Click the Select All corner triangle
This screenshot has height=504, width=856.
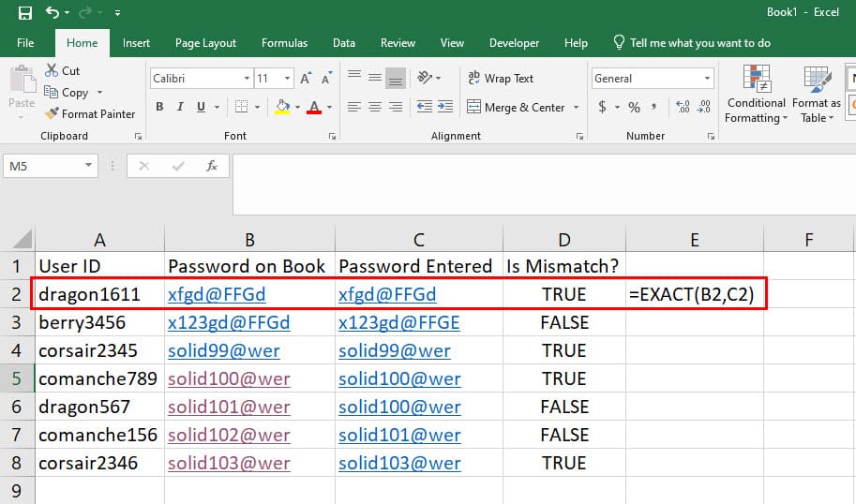pyautogui.click(x=23, y=239)
